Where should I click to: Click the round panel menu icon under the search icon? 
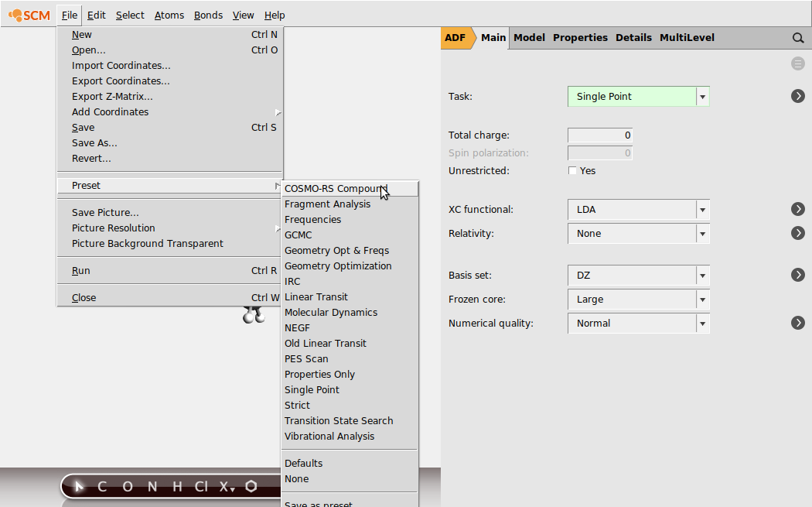point(798,63)
